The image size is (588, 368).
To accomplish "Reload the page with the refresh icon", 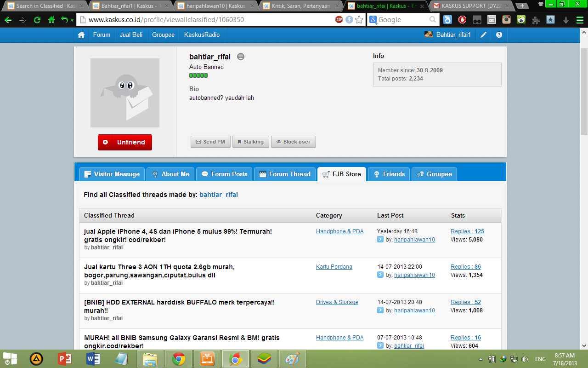I will point(38,20).
